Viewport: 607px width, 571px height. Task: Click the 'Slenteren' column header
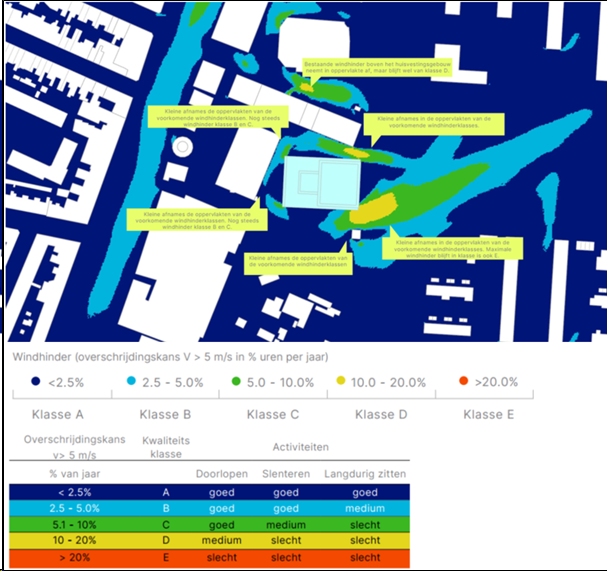click(x=286, y=474)
